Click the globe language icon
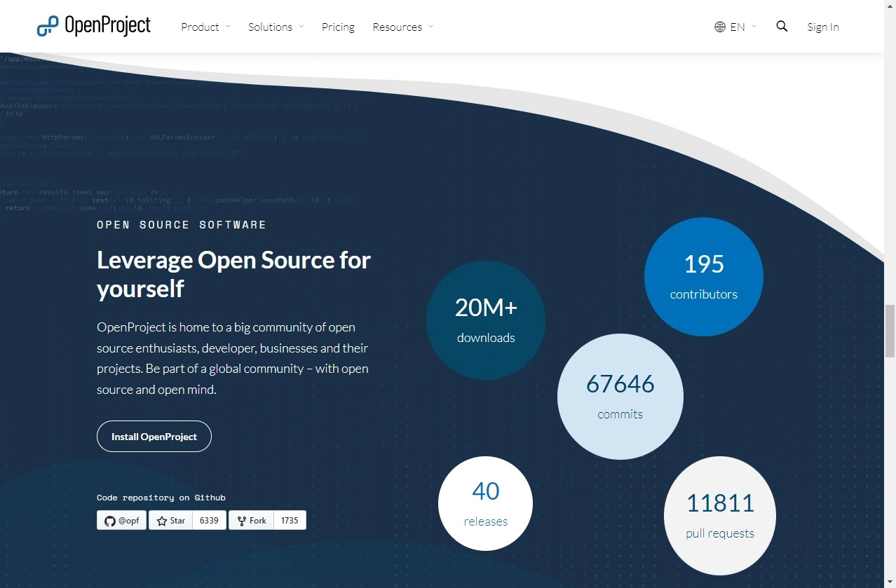This screenshot has width=896, height=588. pos(719,27)
